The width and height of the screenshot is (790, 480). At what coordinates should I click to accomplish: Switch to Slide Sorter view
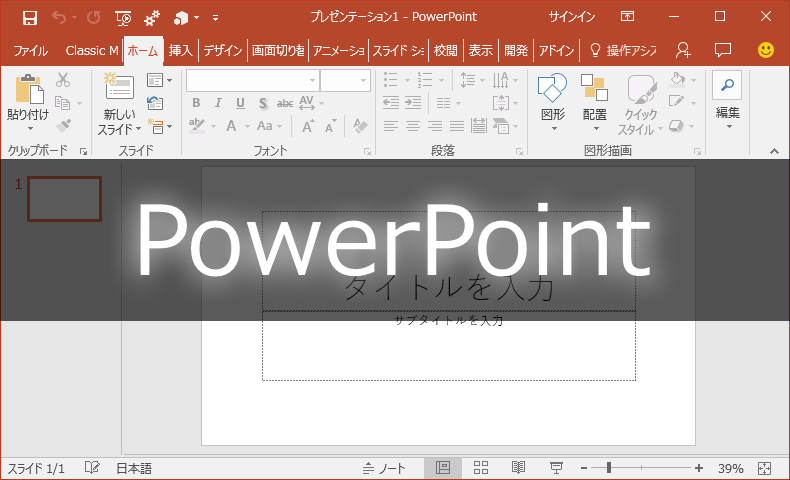point(481,468)
